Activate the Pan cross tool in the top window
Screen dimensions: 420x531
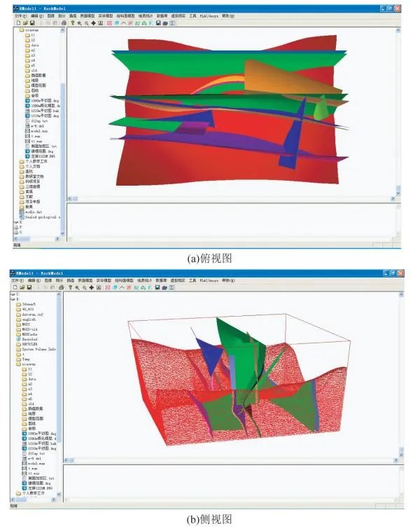93,22
